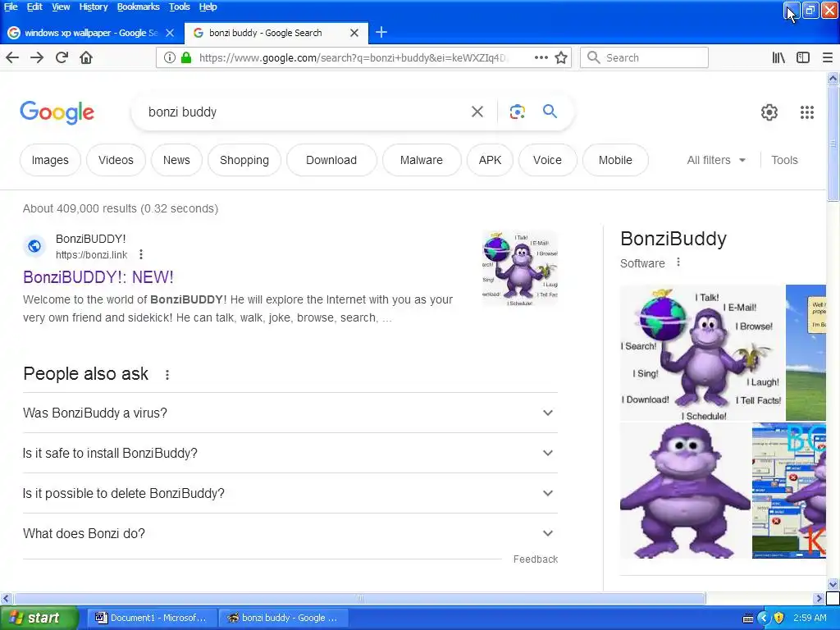Click the Windows start button
Viewport: 840px width, 630px height.
coord(39,618)
